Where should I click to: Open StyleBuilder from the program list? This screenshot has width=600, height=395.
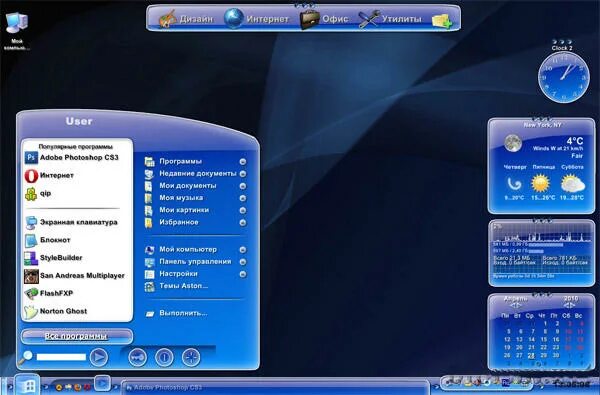tap(53, 258)
